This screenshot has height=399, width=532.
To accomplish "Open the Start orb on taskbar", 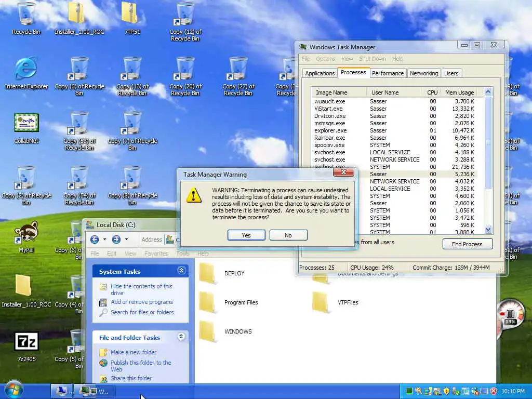I will pos(14,390).
